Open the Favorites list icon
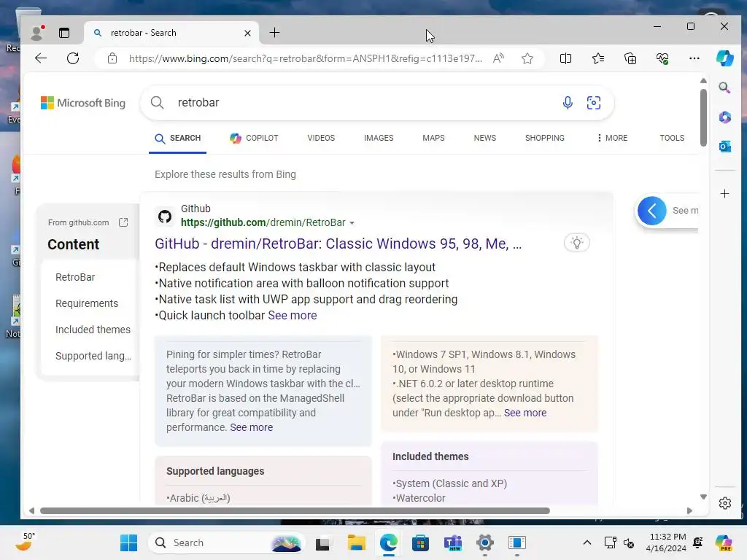Image resolution: width=747 pixels, height=560 pixels. pyautogui.click(x=598, y=58)
